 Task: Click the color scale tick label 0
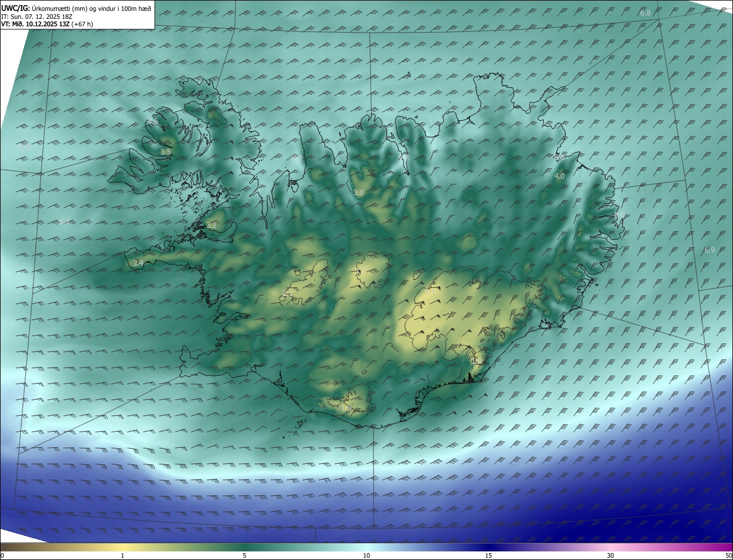point(2,556)
